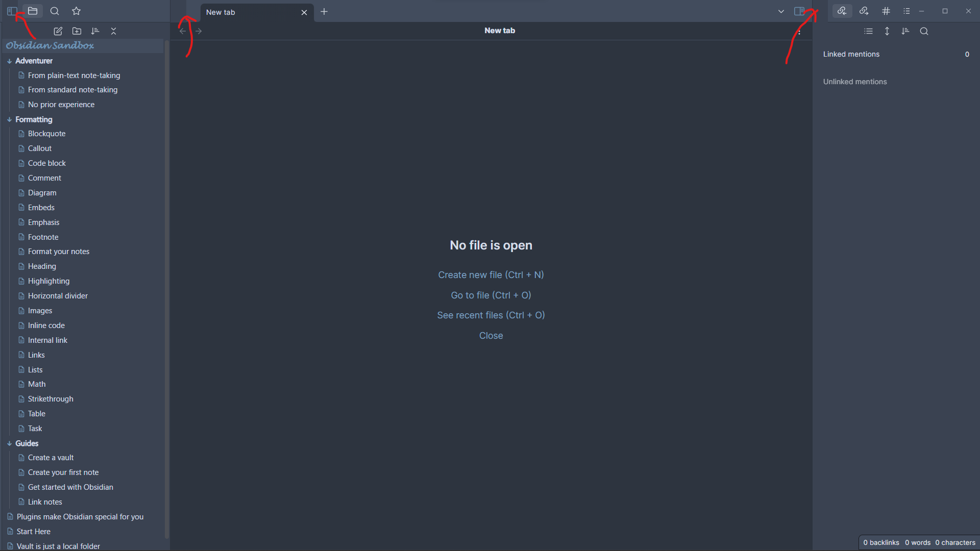This screenshot has width=980, height=551.
Task: Collapse all folders in the file explorer
Action: [113, 31]
